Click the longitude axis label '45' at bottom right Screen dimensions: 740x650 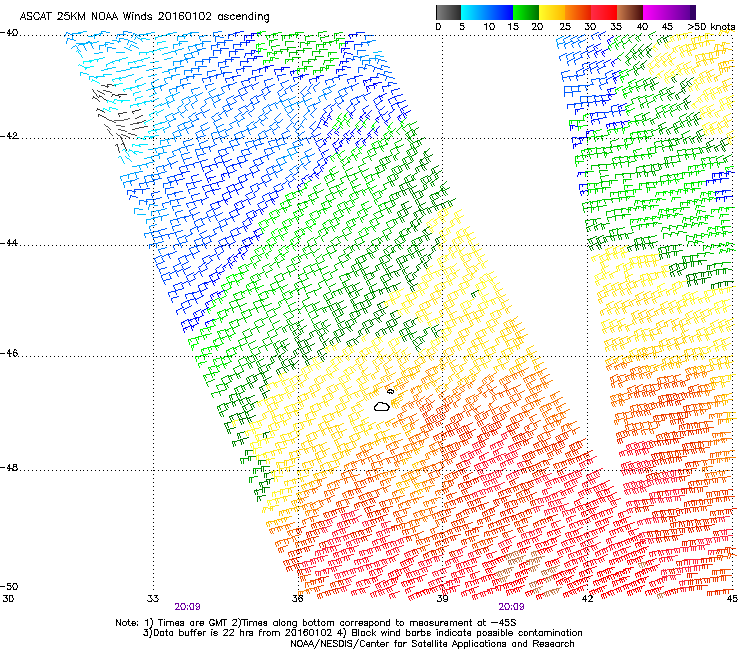coord(732,599)
